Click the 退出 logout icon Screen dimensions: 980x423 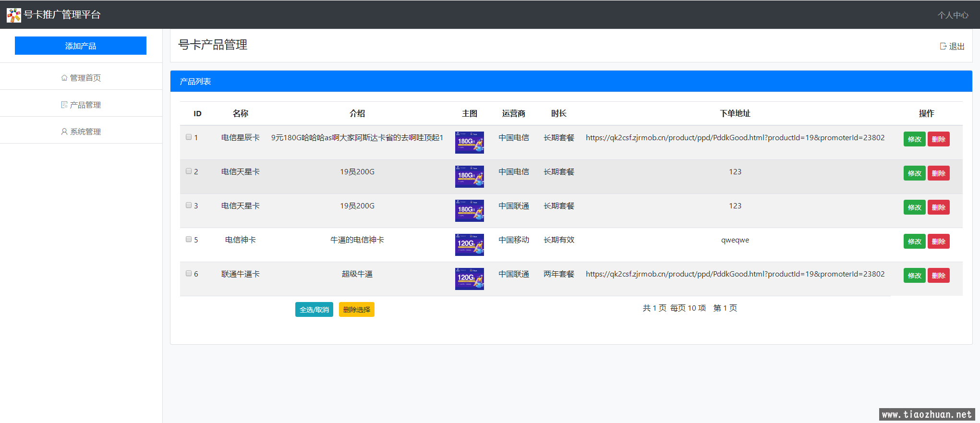943,46
